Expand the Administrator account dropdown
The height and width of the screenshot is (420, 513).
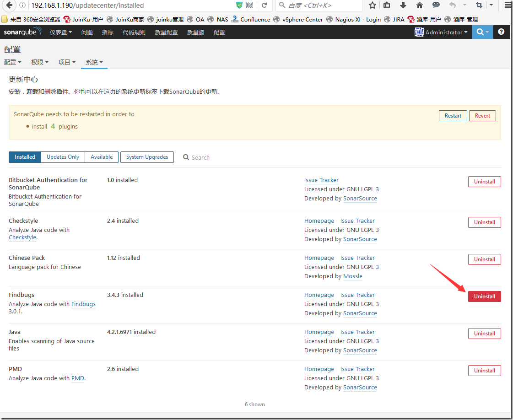pos(446,32)
